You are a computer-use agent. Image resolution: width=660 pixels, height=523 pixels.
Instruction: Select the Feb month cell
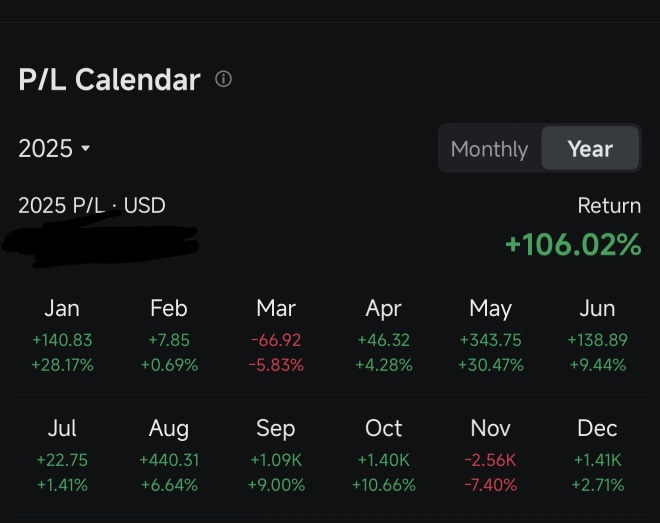[169, 336]
